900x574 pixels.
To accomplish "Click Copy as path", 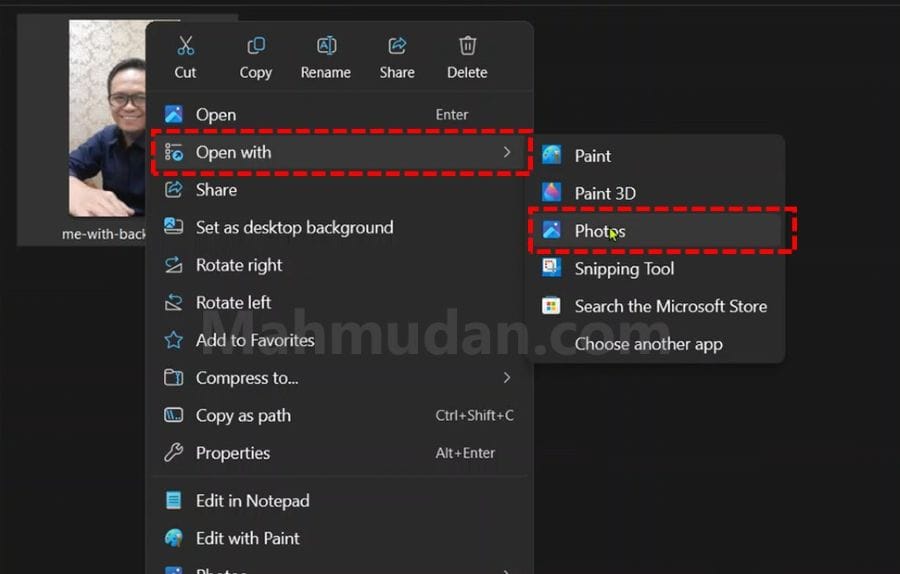I will (243, 416).
